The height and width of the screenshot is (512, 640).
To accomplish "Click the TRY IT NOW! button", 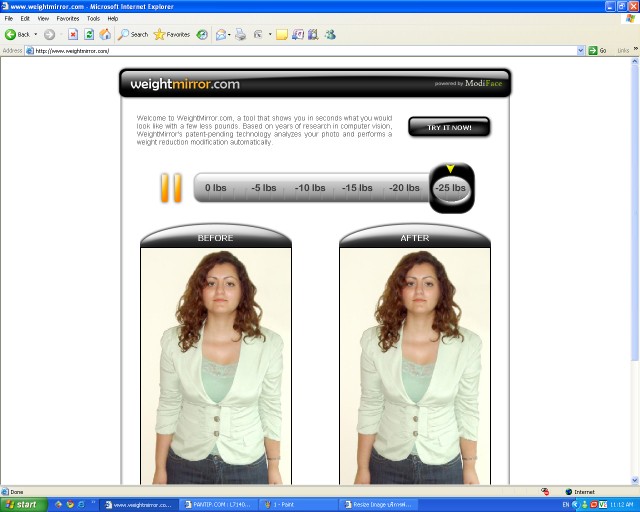I will 449,127.
